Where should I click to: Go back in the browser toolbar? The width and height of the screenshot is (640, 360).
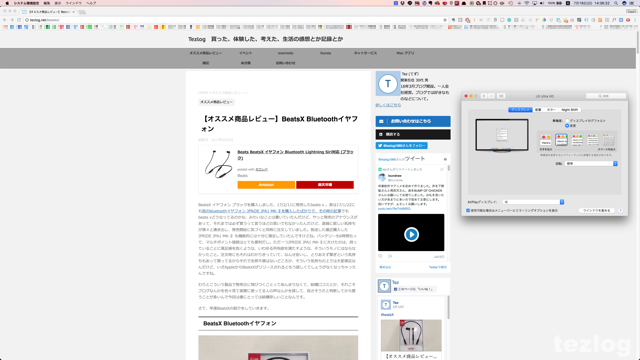pos(5,20)
